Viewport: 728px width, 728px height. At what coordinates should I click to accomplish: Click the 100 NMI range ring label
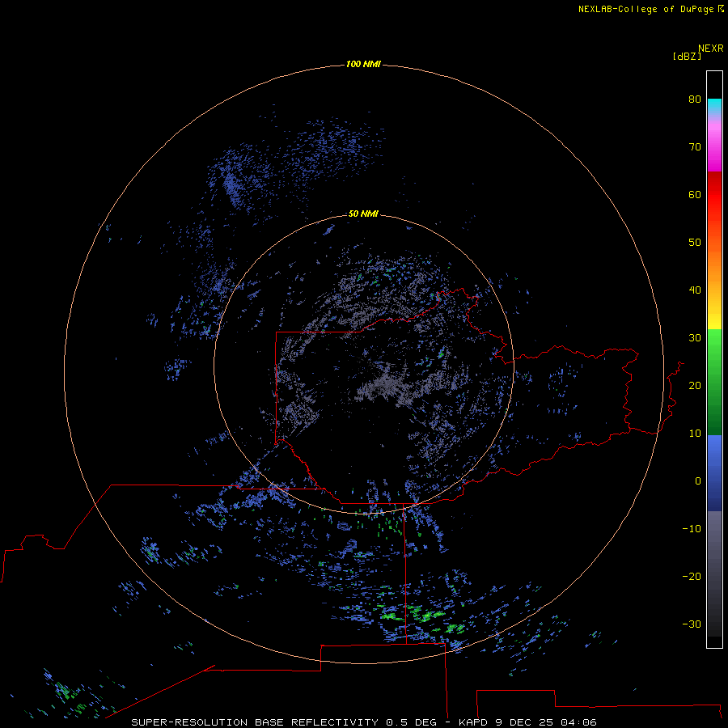coord(363,64)
